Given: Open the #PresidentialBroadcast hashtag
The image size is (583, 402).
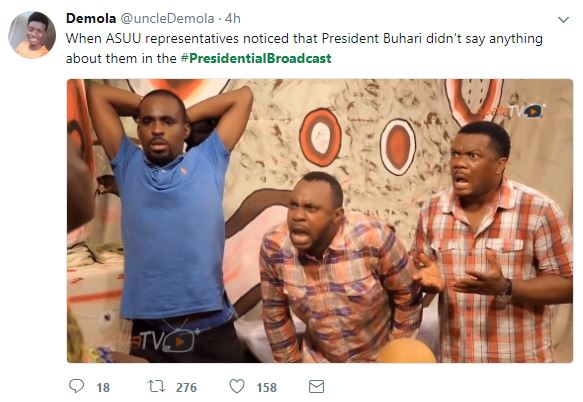Looking at the screenshot, I should 256,58.
